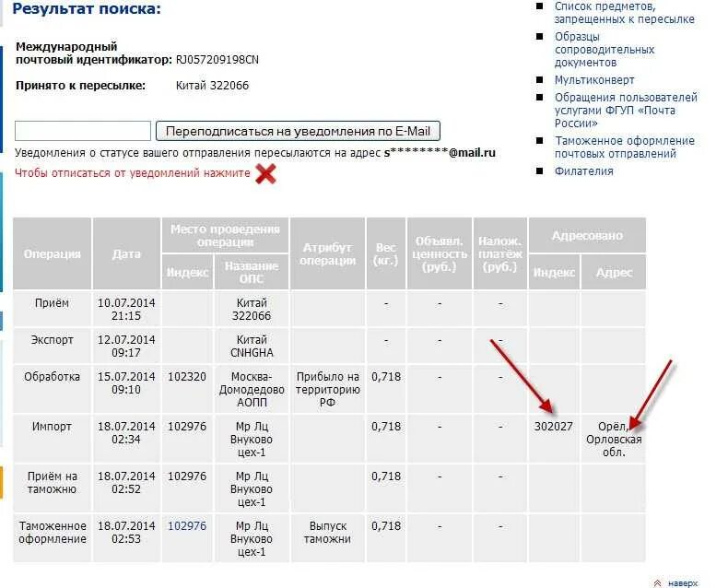Click the Название ОПС column header
This screenshot has height=588, width=728.
[252, 272]
